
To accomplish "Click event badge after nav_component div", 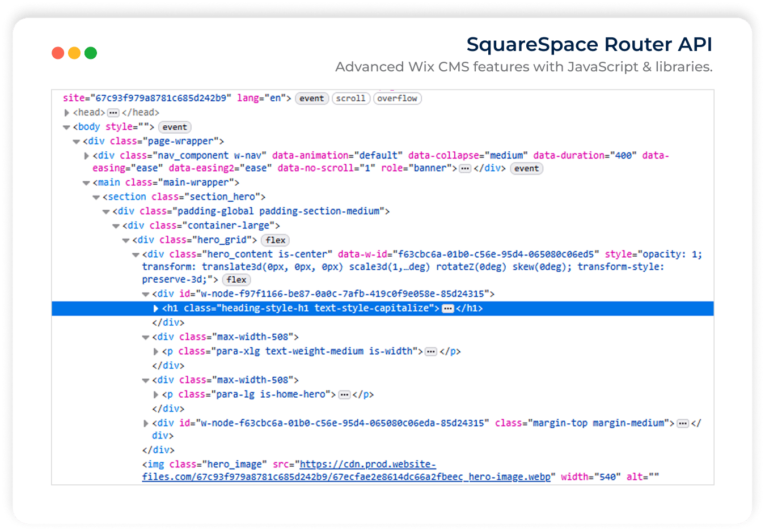I will click(x=527, y=169).
